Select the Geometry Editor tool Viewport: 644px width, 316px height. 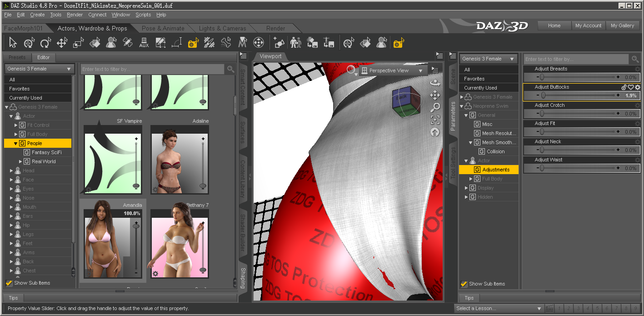click(160, 43)
